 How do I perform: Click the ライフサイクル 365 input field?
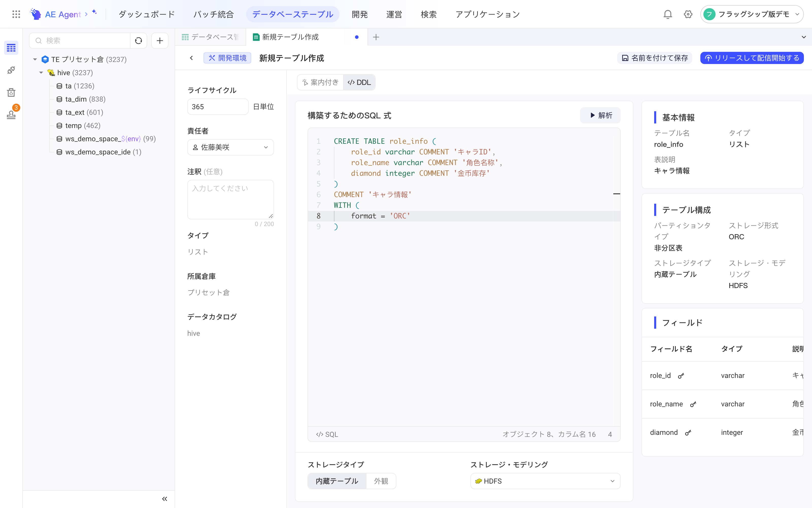pyautogui.click(x=218, y=106)
